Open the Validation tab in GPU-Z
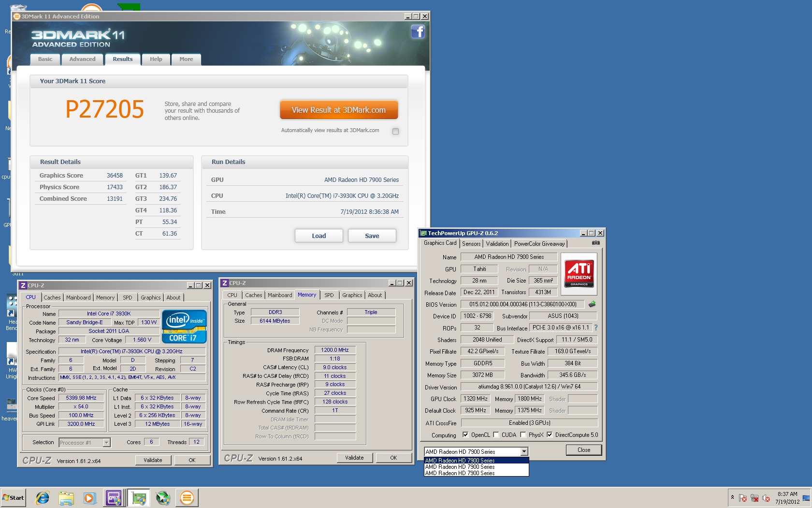This screenshot has width=812, height=508. tap(497, 244)
